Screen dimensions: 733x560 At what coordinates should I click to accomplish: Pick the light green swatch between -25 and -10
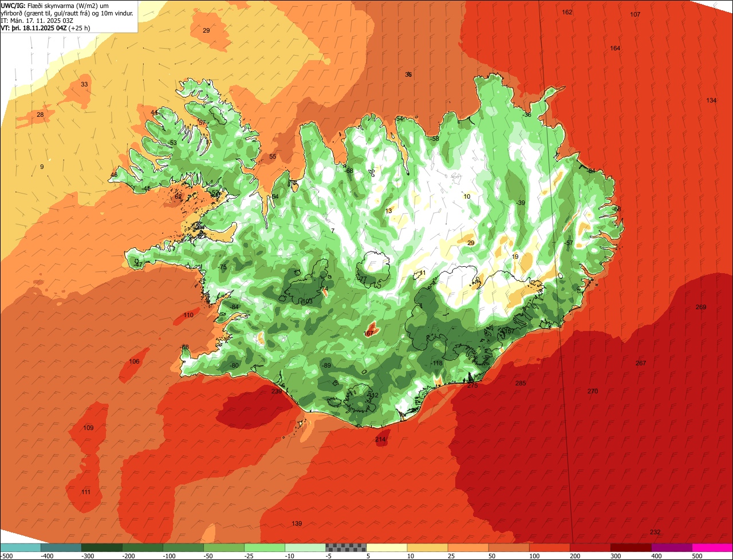coord(265,547)
